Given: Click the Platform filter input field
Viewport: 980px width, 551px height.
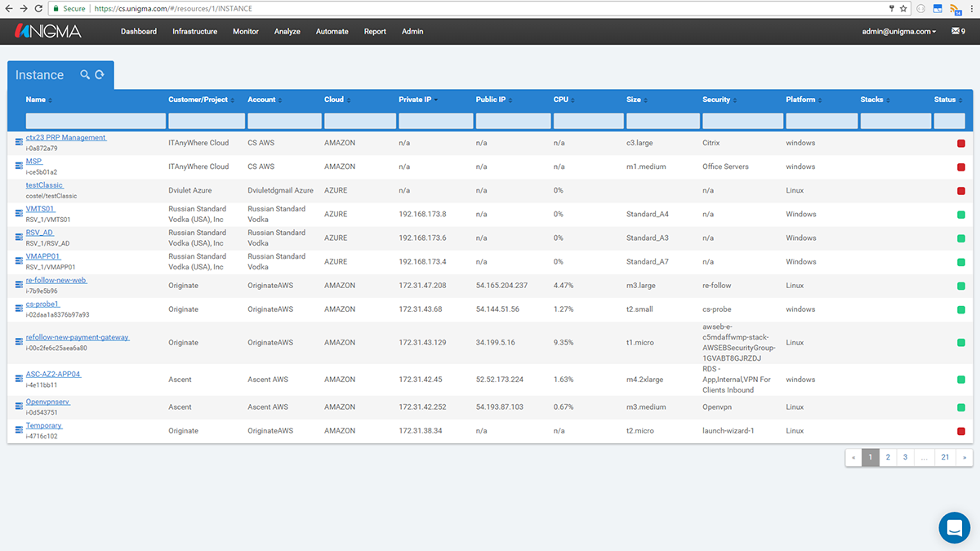Looking at the screenshot, I should click(x=822, y=121).
